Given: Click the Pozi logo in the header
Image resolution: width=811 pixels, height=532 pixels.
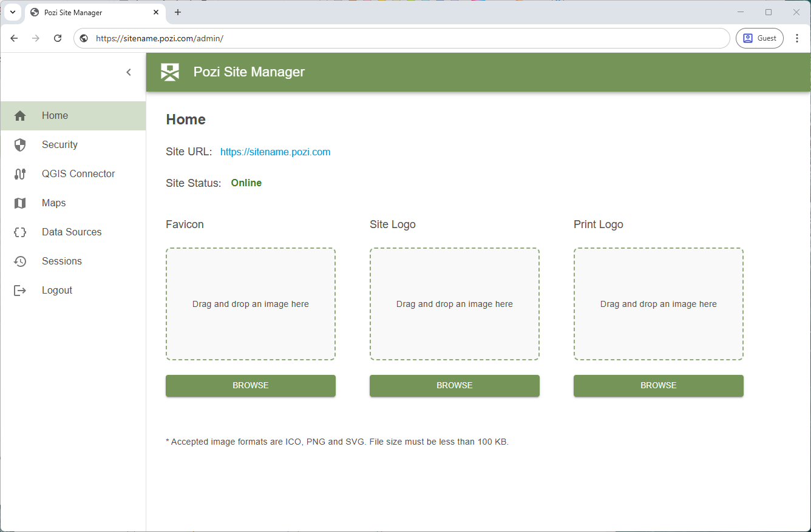Looking at the screenshot, I should tap(170, 72).
